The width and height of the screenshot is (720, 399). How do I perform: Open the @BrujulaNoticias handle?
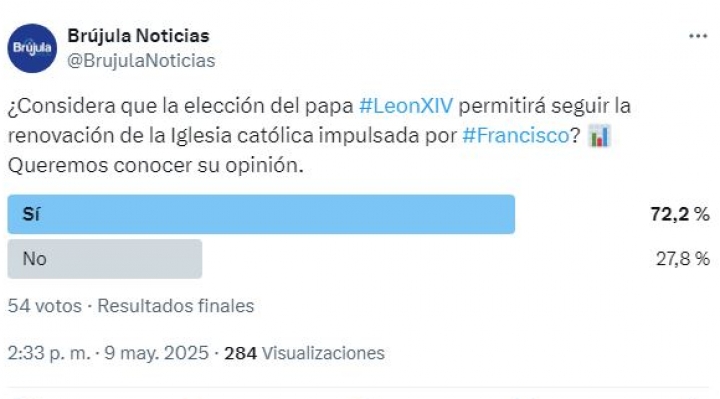[141, 61]
